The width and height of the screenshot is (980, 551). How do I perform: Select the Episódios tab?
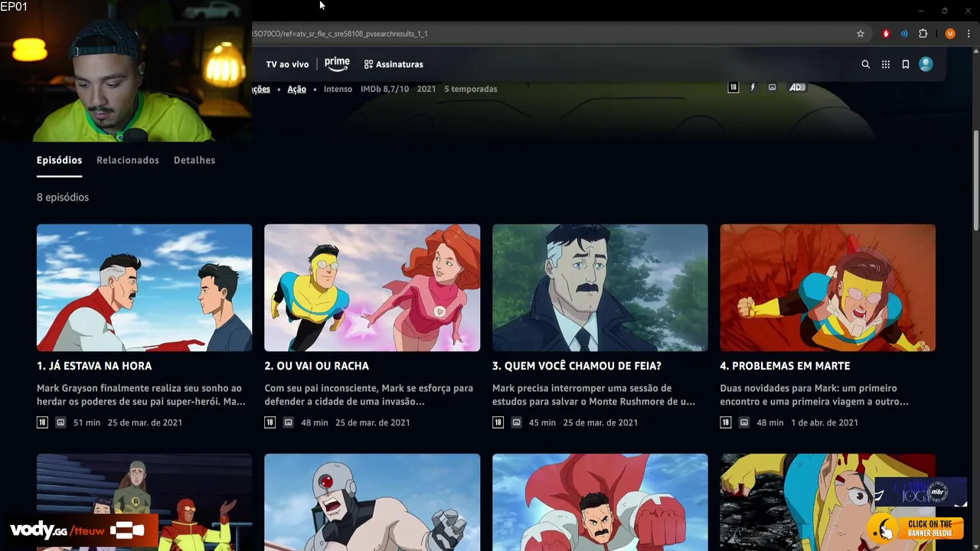(59, 160)
